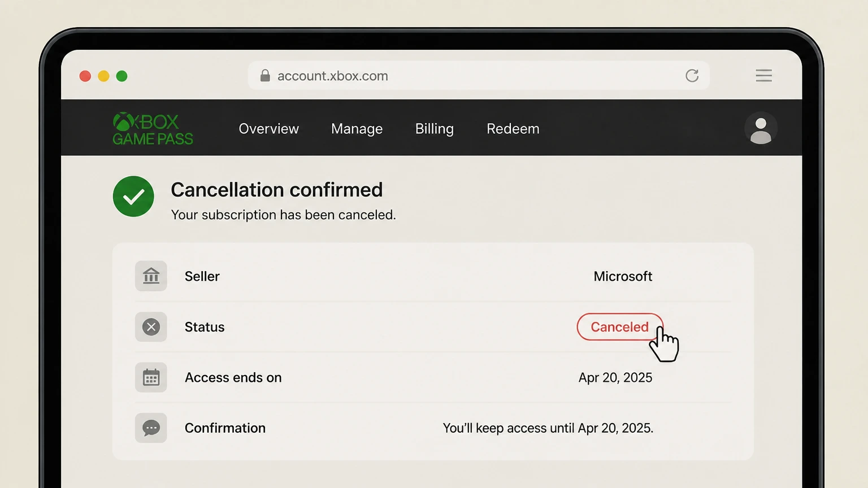Click the Seller label

click(x=202, y=276)
